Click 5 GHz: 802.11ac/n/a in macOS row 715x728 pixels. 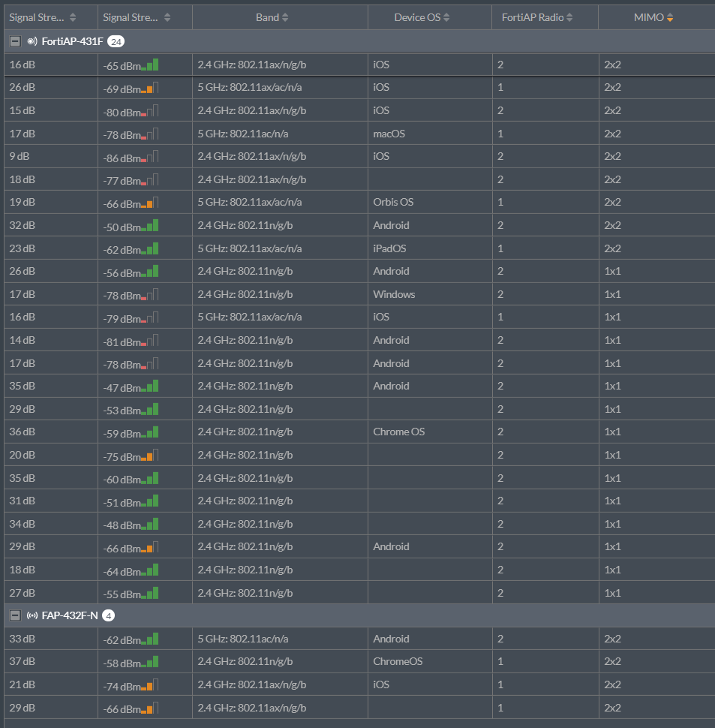(x=242, y=134)
